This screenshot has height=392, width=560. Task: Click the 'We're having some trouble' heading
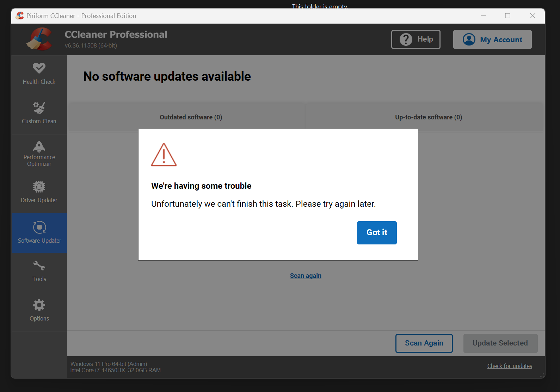pyautogui.click(x=201, y=186)
